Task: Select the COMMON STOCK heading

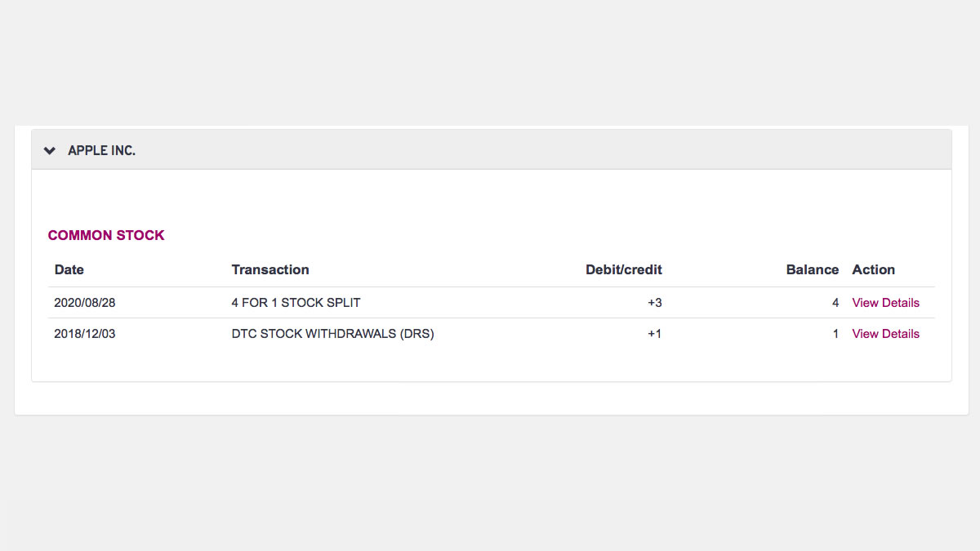Action: coord(106,235)
